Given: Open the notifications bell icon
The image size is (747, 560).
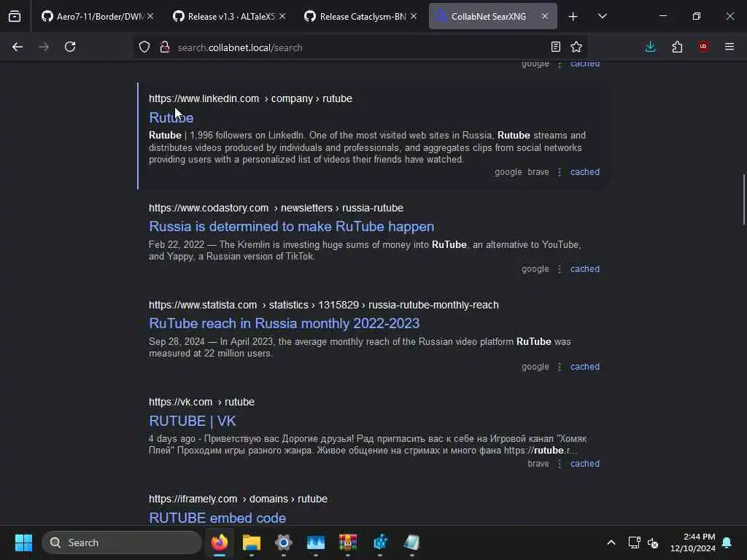Looking at the screenshot, I should [727, 542].
